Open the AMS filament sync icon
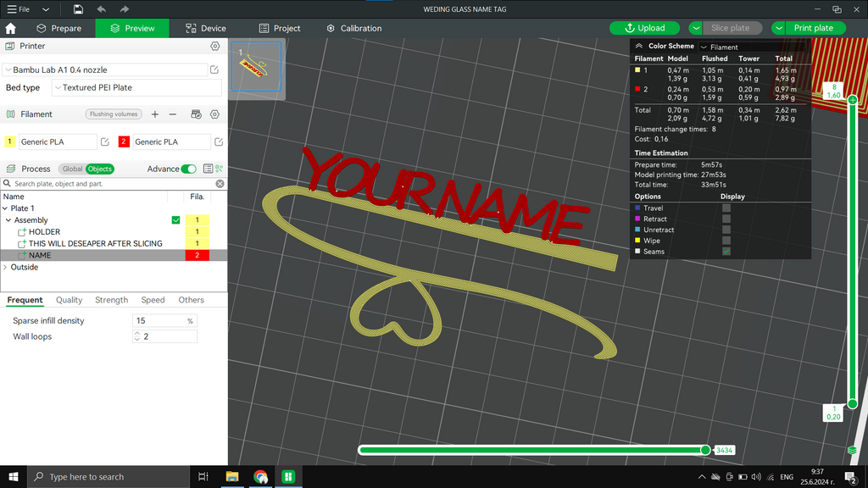This screenshot has width=868, height=488. point(196,114)
